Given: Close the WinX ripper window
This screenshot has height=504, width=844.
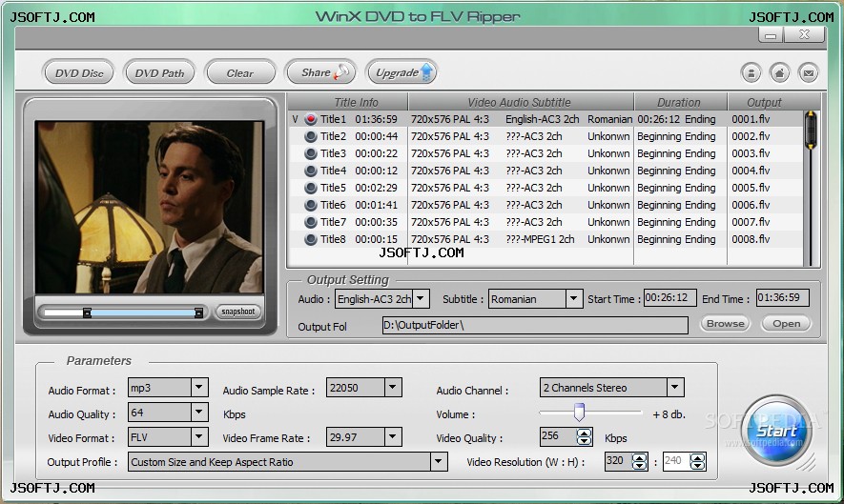Looking at the screenshot, I should tap(804, 34).
